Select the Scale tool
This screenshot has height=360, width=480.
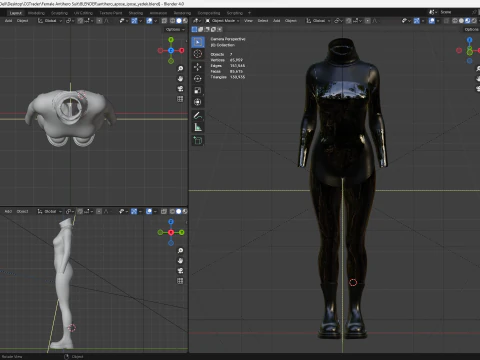tap(198, 90)
